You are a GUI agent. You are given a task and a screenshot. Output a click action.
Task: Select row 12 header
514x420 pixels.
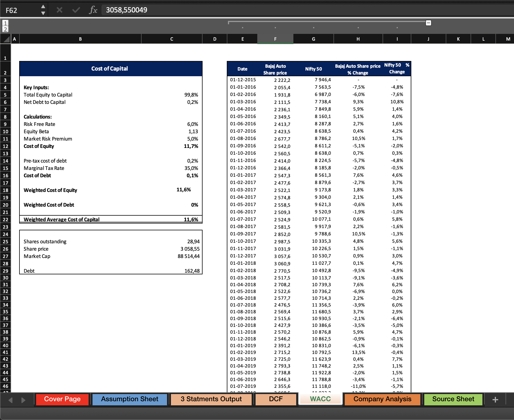5,146
